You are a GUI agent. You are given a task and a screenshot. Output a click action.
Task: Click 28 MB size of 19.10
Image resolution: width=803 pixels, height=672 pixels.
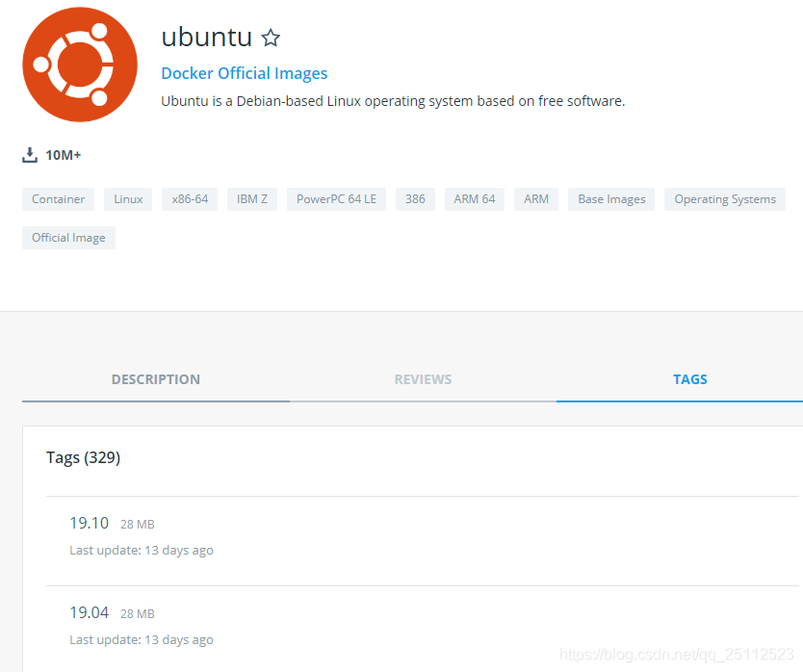click(x=138, y=525)
